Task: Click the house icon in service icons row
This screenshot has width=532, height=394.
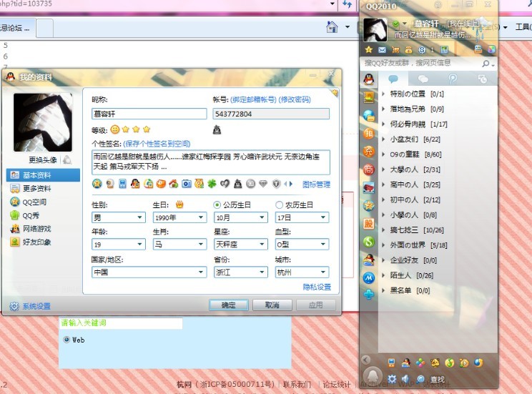Action: (x=174, y=184)
